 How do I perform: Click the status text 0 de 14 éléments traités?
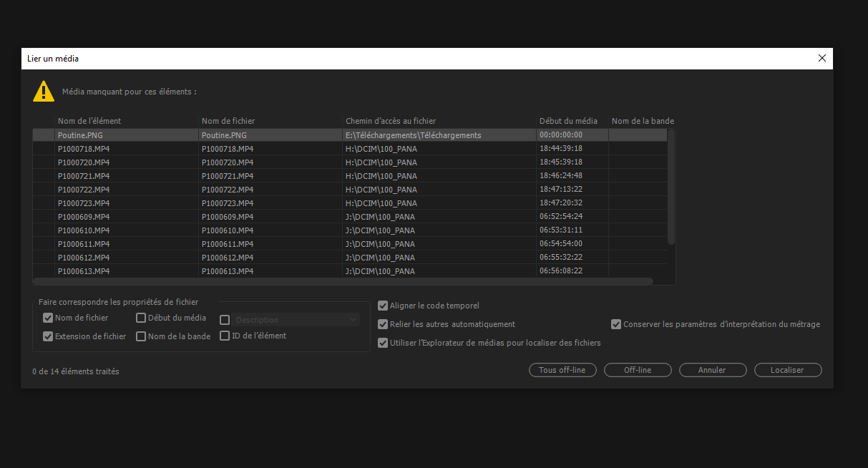point(76,371)
